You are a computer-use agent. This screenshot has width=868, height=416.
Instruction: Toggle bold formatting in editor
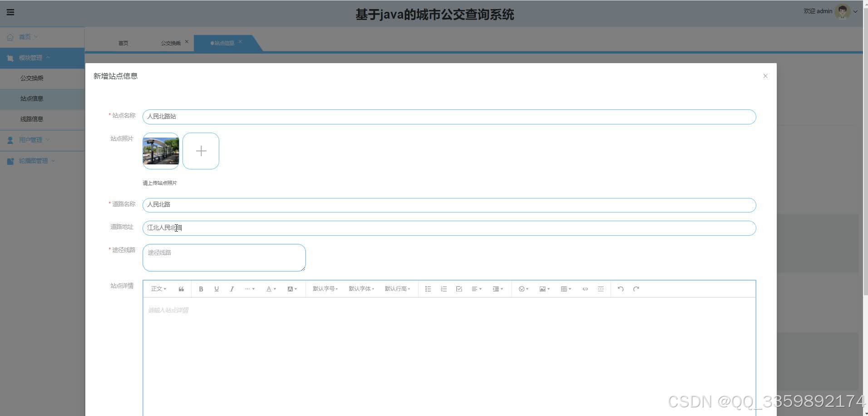[x=201, y=289]
